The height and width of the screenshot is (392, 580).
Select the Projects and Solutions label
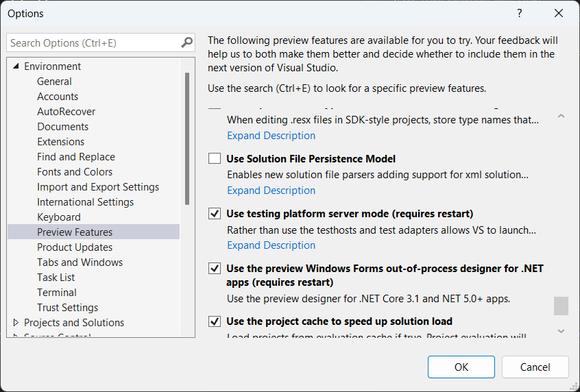74,323
